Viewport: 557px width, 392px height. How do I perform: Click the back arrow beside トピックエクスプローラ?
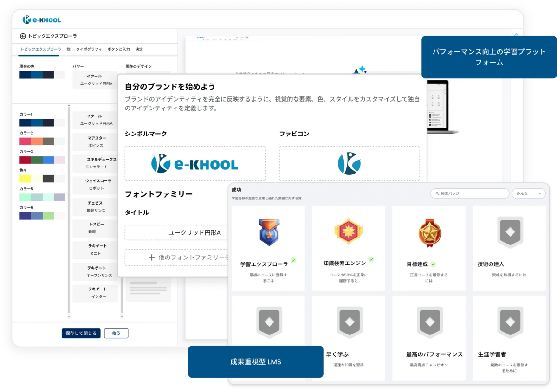pos(23,36)
